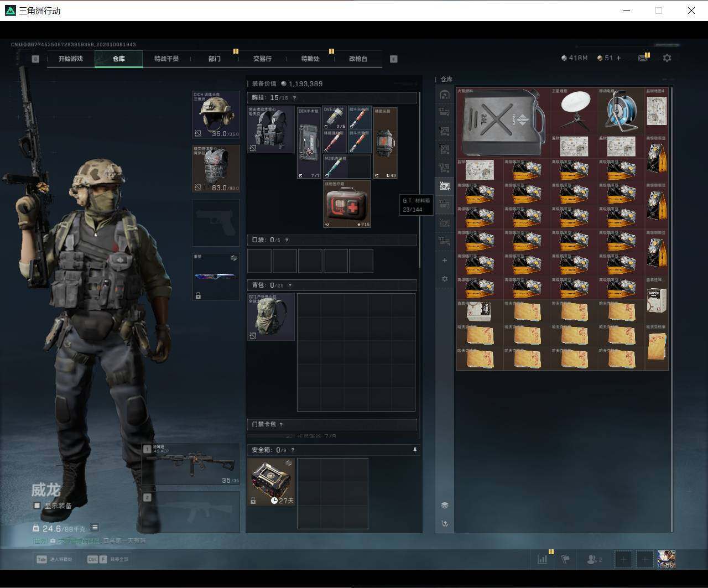The image size is (708, 588).
Task: Select the empty pistol slot
Action: (x=216, y=222)
